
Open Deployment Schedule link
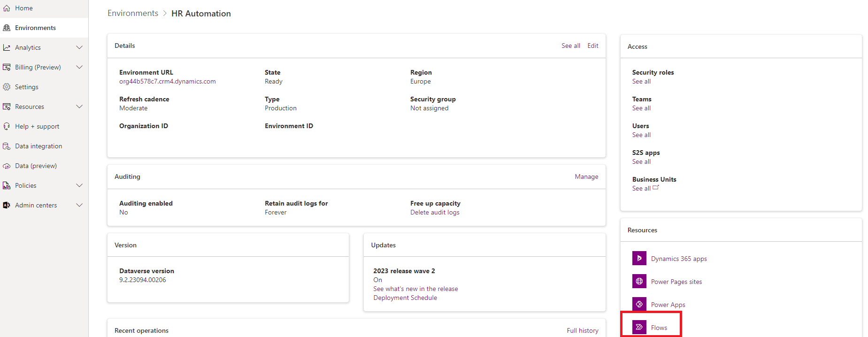tap(405, 298)
